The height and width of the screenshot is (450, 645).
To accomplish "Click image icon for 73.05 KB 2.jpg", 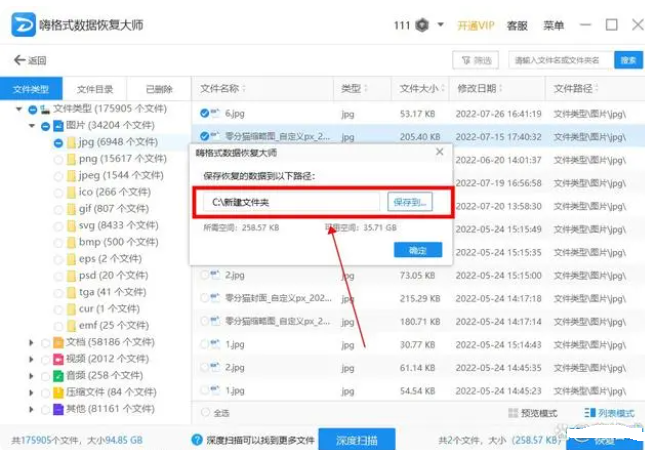I will [216, 275].
